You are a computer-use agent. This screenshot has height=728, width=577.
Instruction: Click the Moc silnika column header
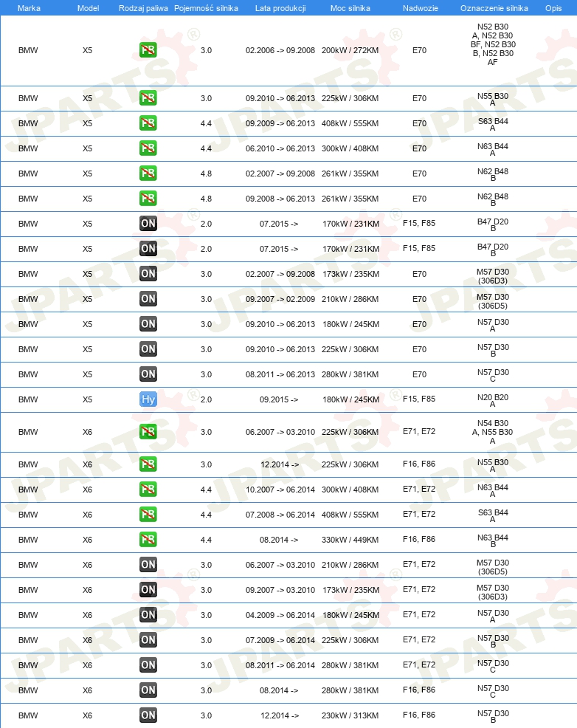[350, 8]
